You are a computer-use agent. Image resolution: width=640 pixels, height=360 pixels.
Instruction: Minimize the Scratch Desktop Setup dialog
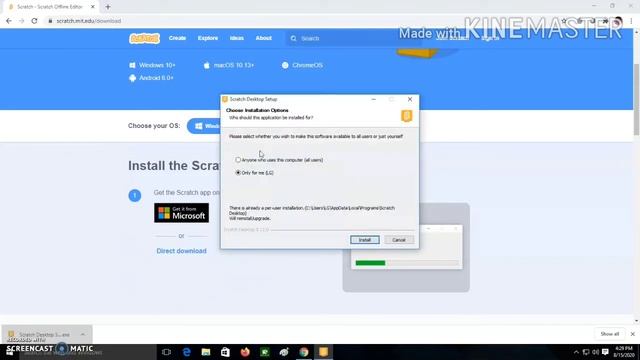(373, 99)
